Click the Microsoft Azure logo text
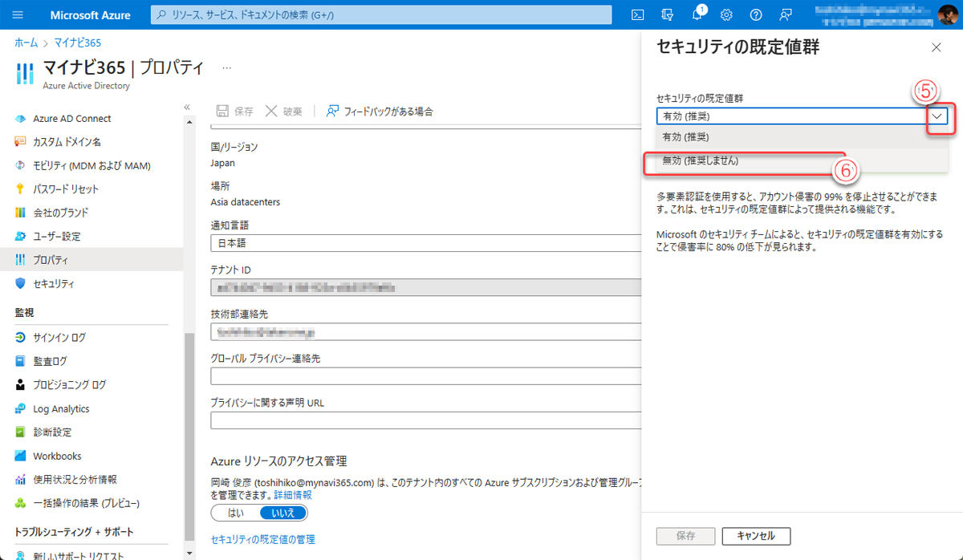The image size is (963, 560). point(91,14)
